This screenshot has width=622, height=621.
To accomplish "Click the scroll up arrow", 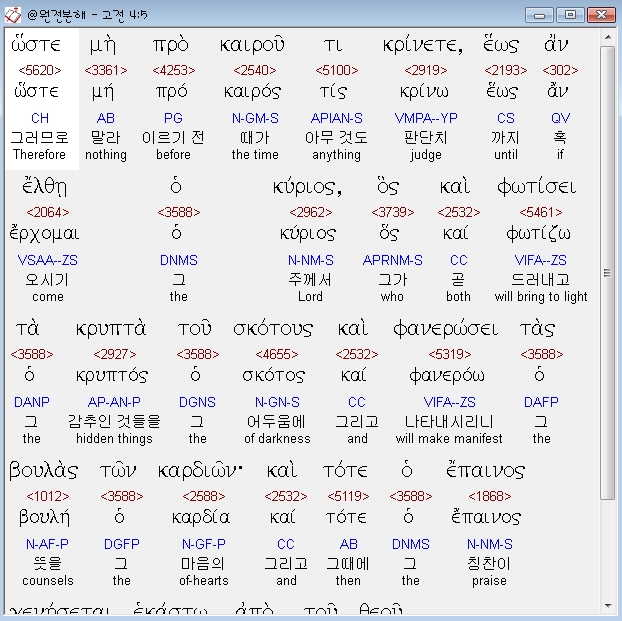I will (607, 37).
